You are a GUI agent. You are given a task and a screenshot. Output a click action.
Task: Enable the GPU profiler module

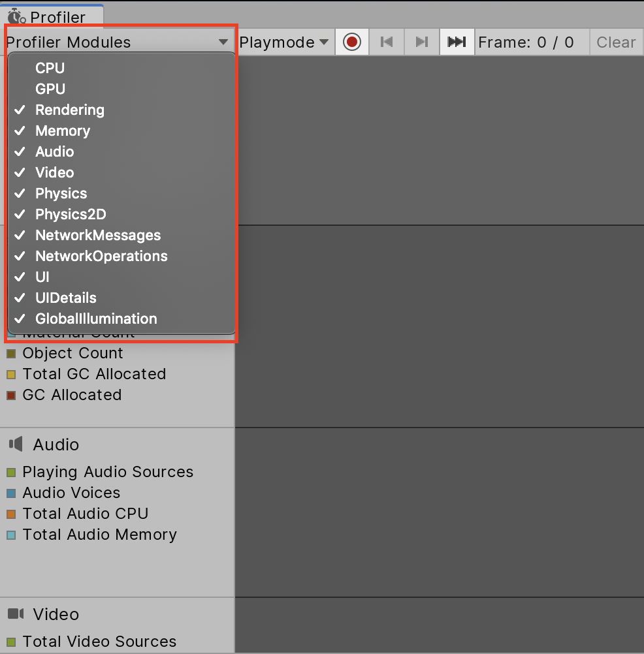click(50, 89)
